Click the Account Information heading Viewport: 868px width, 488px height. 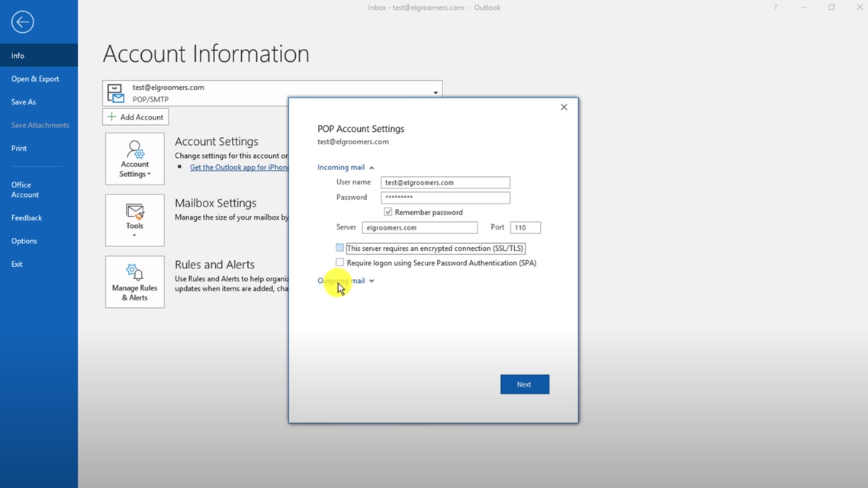tap(206, 53)
